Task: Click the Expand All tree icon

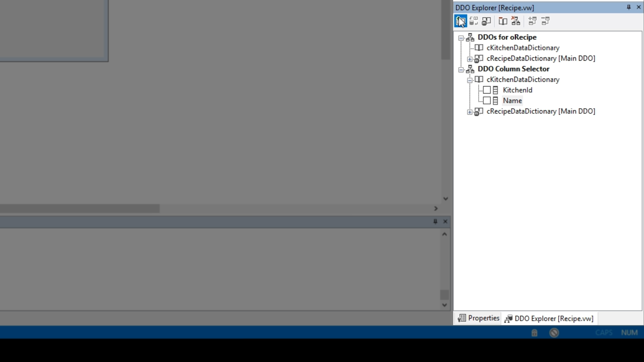Action: pos(532,21)
